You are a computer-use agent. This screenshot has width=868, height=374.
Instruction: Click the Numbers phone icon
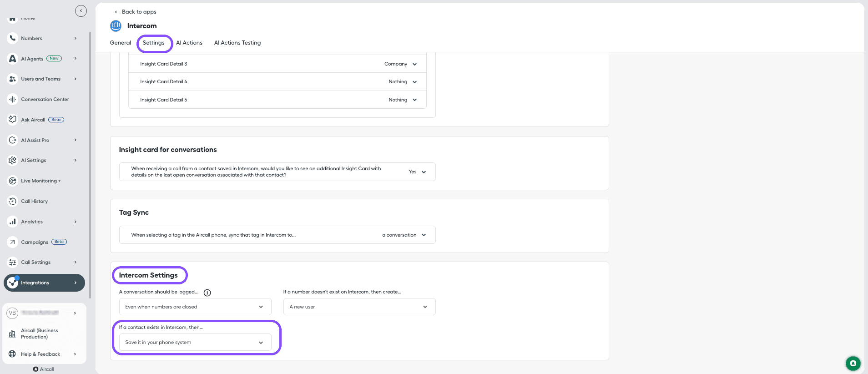click(x=13, y=38)
